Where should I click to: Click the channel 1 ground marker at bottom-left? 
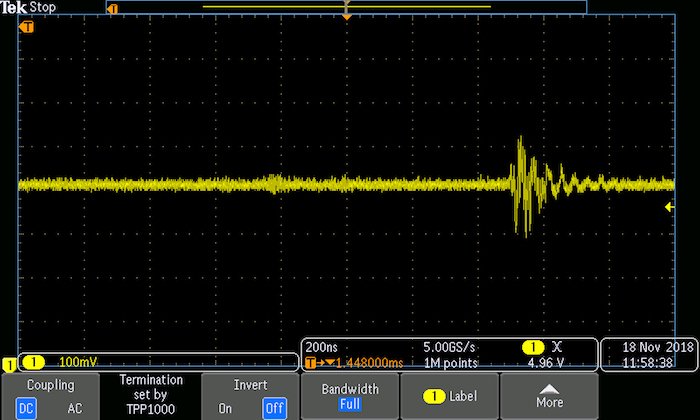[x=9, y=363]
